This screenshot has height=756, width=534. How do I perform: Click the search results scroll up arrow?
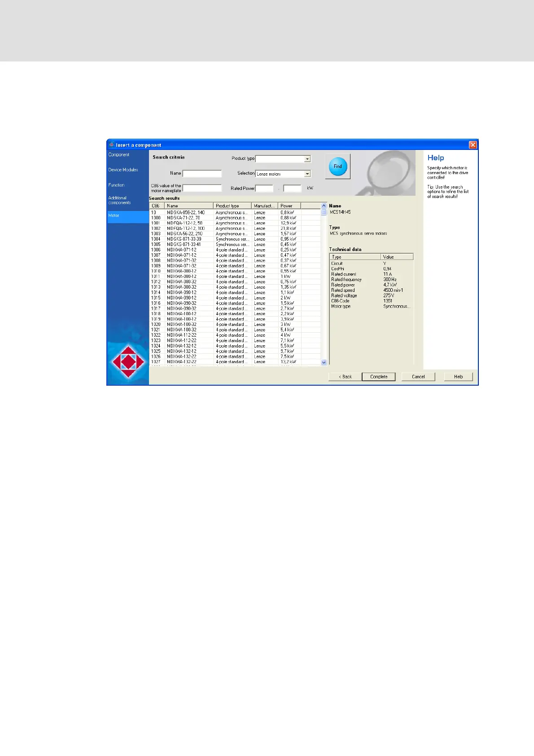pyautogui.click(x=324, y=206)
